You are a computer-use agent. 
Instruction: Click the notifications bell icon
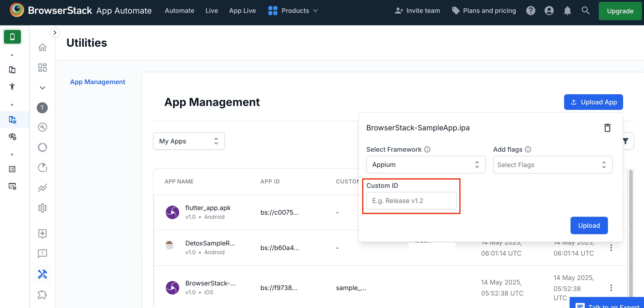tap(567, 11)
